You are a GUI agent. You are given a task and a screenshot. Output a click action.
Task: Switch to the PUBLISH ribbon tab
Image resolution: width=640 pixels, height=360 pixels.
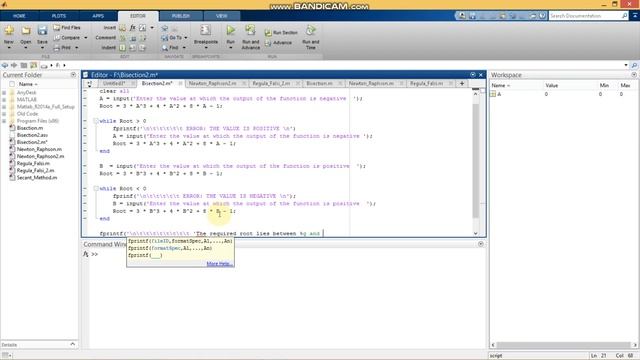pyautogui.click(x=180, y=16)
